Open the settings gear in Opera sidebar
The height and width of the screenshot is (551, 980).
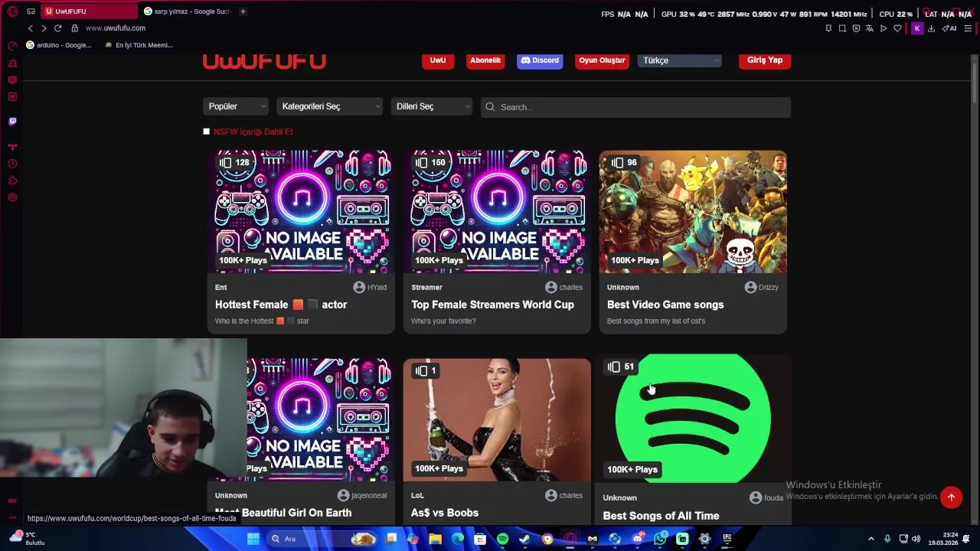(12, 197)
